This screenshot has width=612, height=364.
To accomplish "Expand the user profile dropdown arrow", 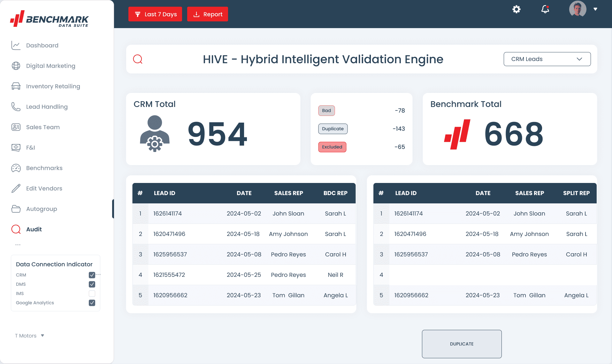I will 595,9.
